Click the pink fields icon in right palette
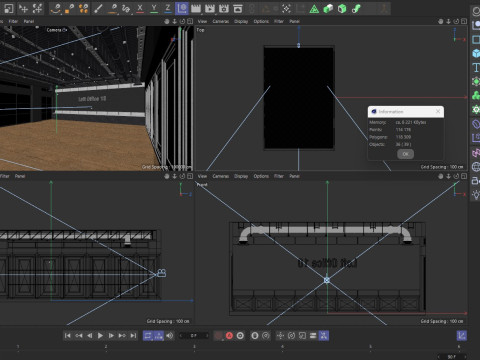Screen dimensions: 480x360 [x=476, y=153]
